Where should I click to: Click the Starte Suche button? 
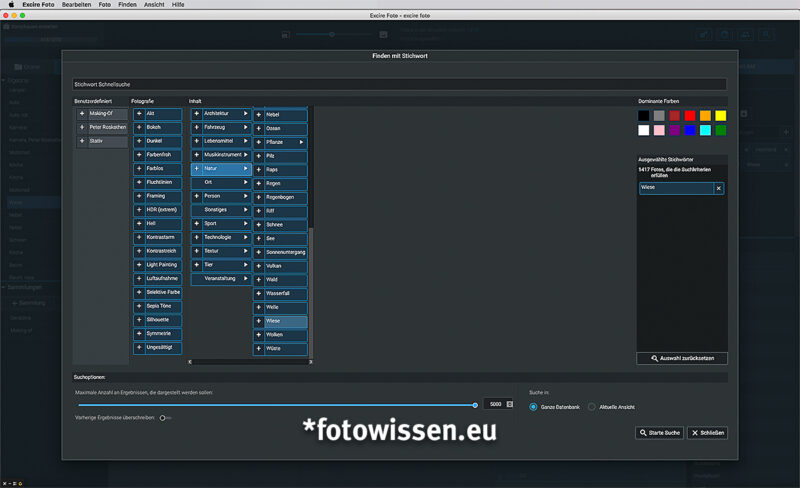[x=660, y=433]
